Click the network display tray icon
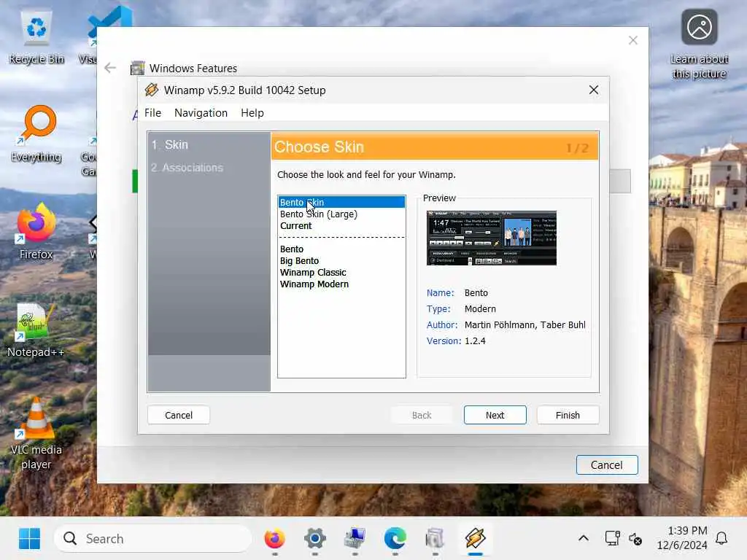This screenshot has width=747, height=560. pyautogui.click(x=612, y=539)
